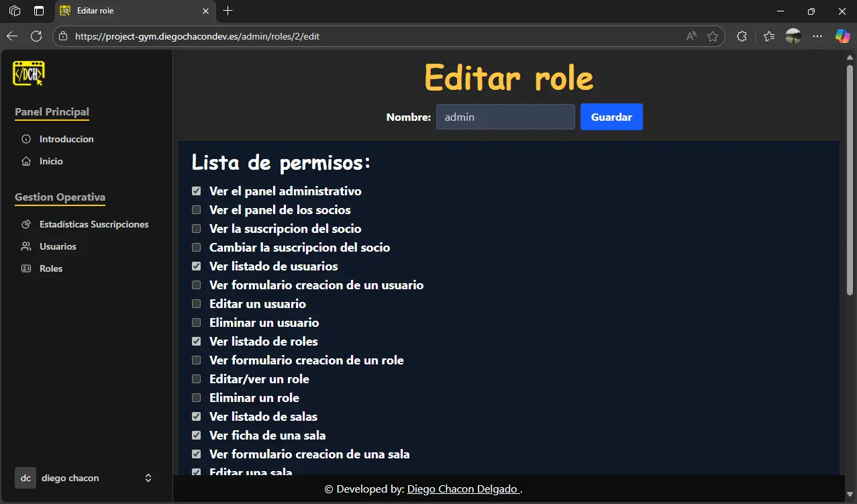Open the favorites star icon
Image resolution: width=857 pixels, height=504 pixels.
point(768,36)
